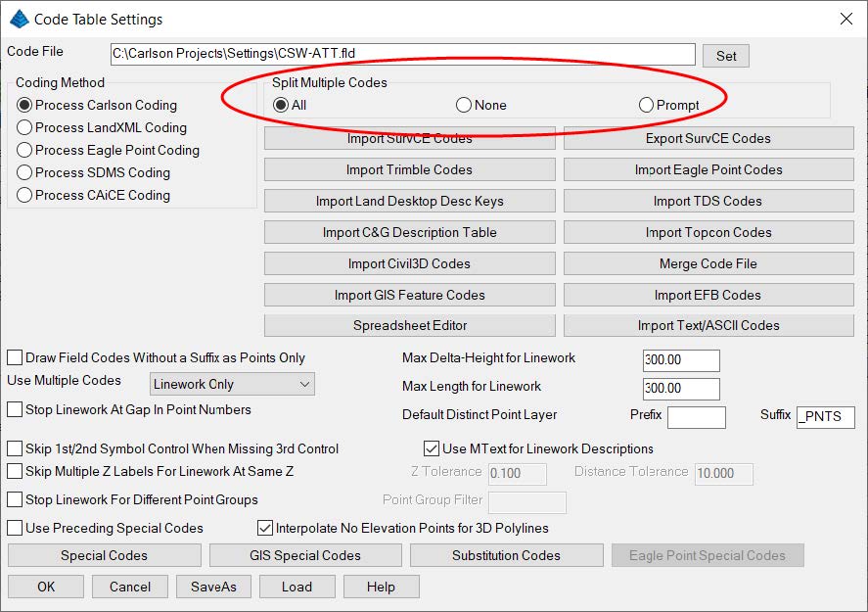
Task: Click the Code File path text box
Action: [401, 55]
